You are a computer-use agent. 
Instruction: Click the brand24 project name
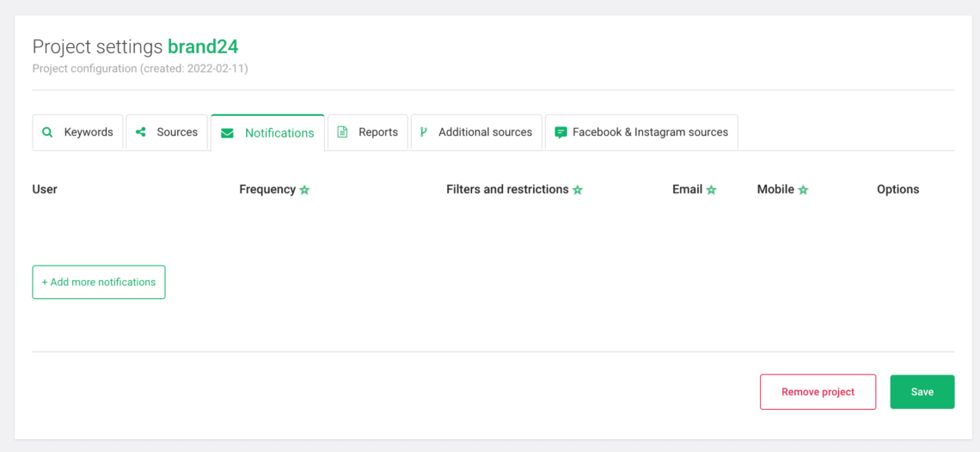203,46
